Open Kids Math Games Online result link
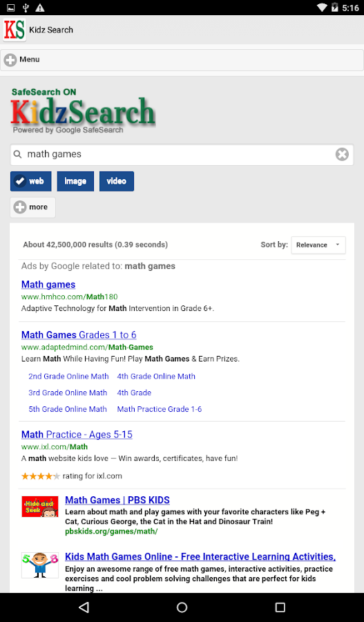Screen dimensions: 364x622 click(200, 556)
